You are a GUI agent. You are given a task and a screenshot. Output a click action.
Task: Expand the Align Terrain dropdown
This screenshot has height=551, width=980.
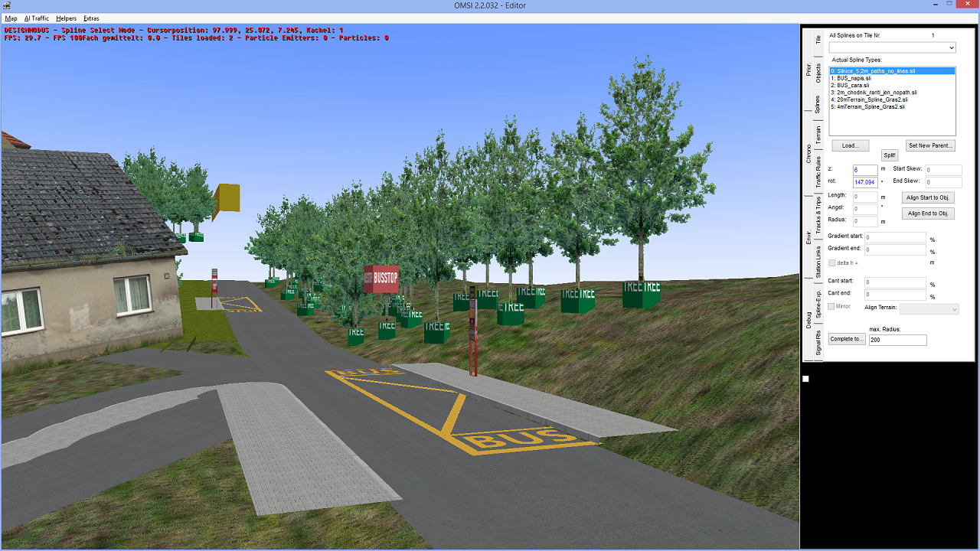coord(929,308)
